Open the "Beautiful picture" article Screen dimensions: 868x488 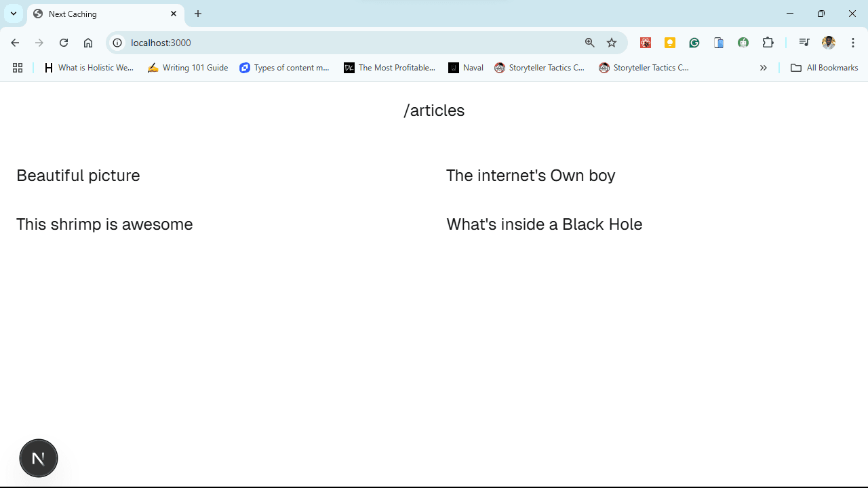click(x=78, y=176)
